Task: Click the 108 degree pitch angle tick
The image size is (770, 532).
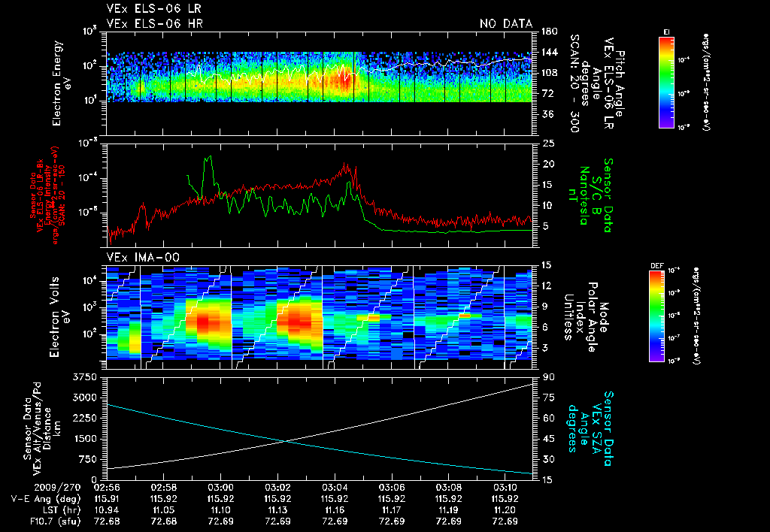Action: (550, 73)
